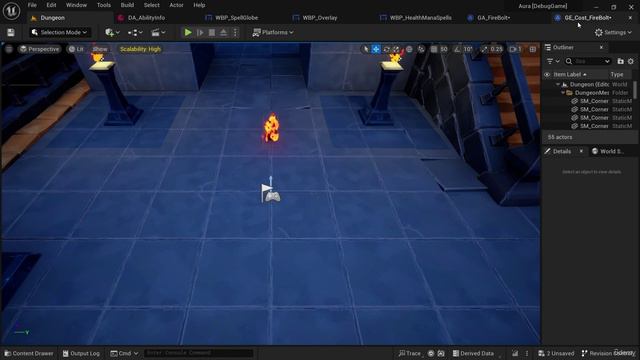Screen dimensions: 640x360
Task: Open the Platforms dropdown
Action: coord(273,32)
